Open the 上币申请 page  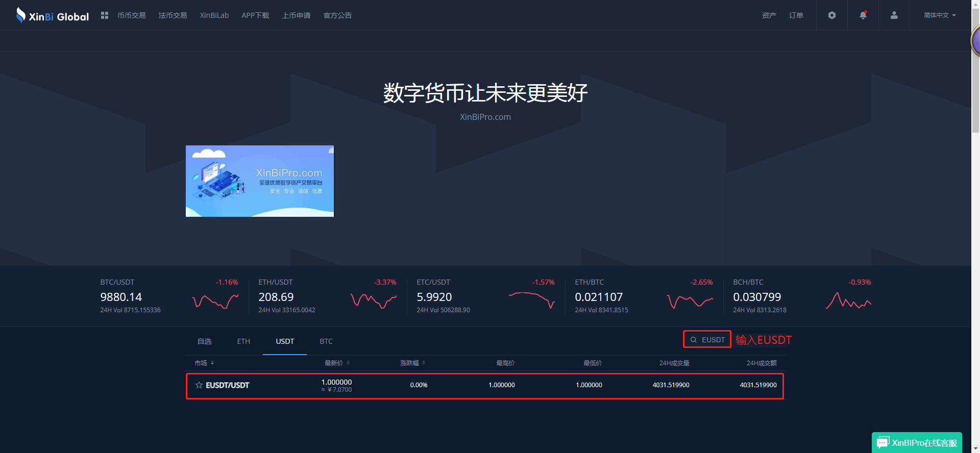[297, 15]
